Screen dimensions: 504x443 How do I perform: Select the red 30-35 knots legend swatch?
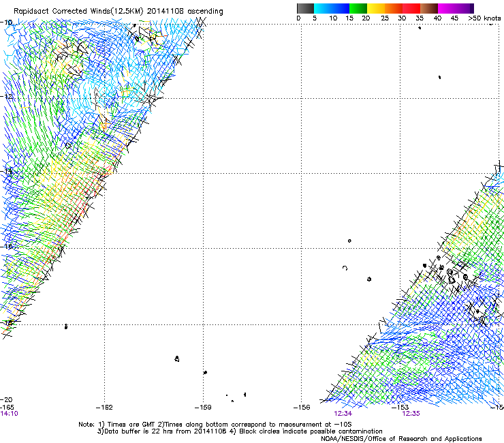411,8
